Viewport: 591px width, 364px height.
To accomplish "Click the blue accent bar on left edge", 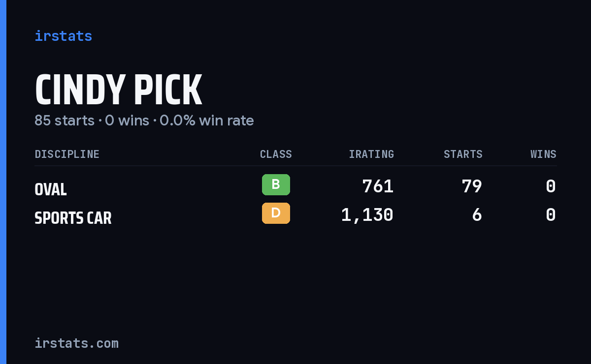I will click(x=3, y=182).
